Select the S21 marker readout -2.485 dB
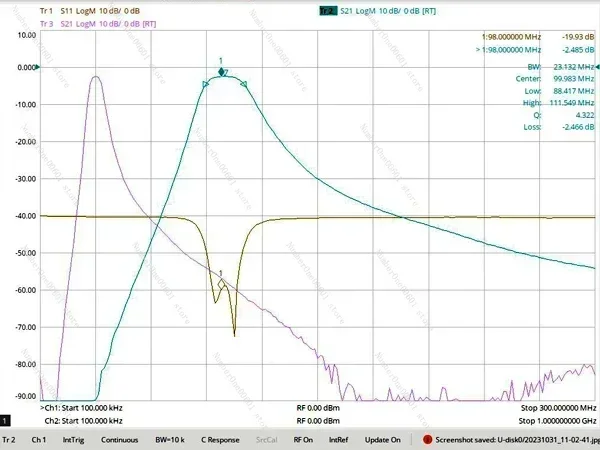The height and width of the screenshot is (450, 600). click(578, 50)
